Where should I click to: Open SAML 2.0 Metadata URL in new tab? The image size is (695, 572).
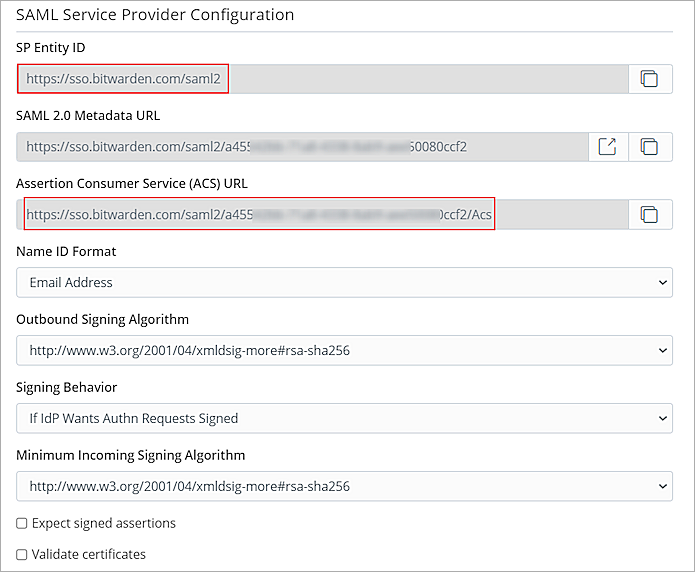point(608,147)
